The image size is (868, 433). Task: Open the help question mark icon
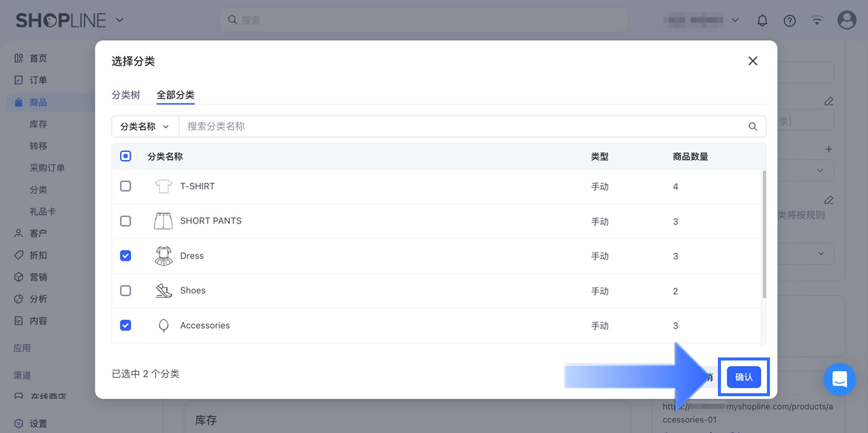point(789,20)
